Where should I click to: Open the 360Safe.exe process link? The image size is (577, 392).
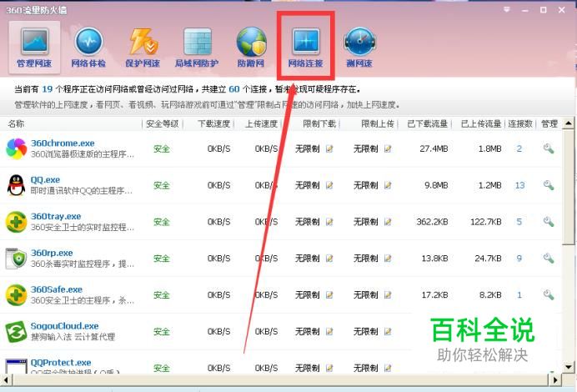(x=57, y=289)
